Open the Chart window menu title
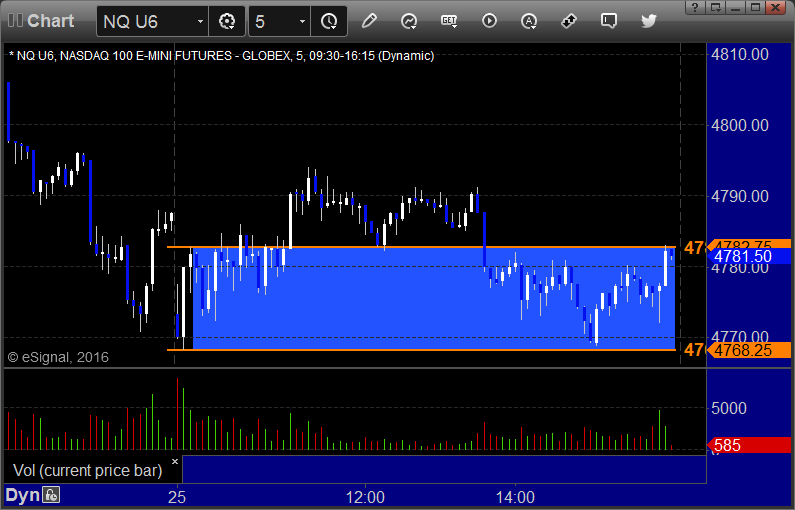Image resolution: width=795 pixels, height=510 pixels. (50, 21)
